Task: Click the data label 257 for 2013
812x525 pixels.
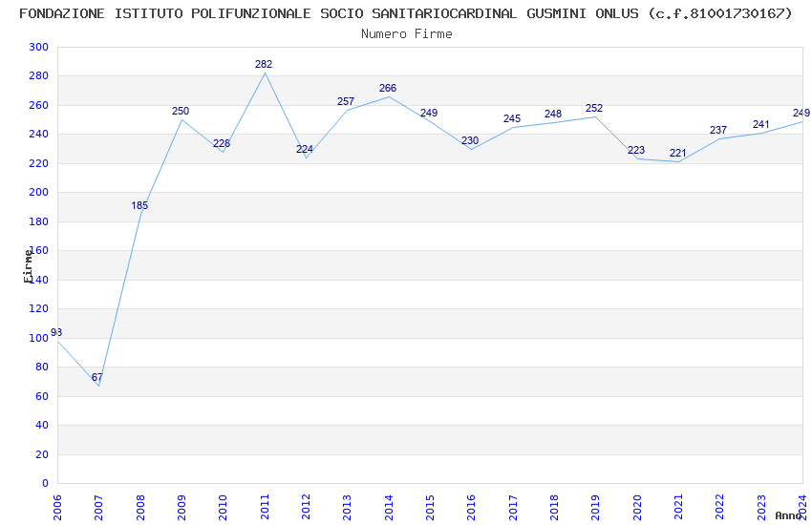Action: point(346,102)
